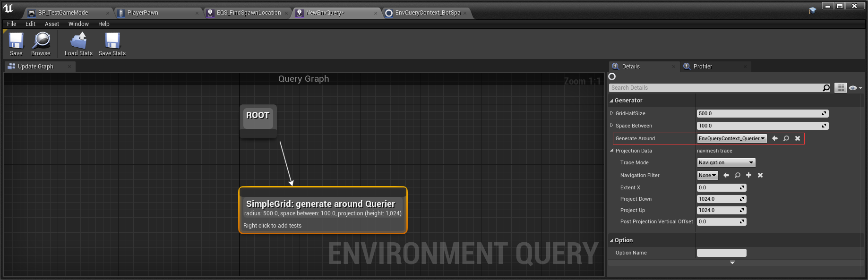Image resolution: width=868 pixels, height=280 pixels.
Task: Open the Edit menu
Action: pos(31,24)
